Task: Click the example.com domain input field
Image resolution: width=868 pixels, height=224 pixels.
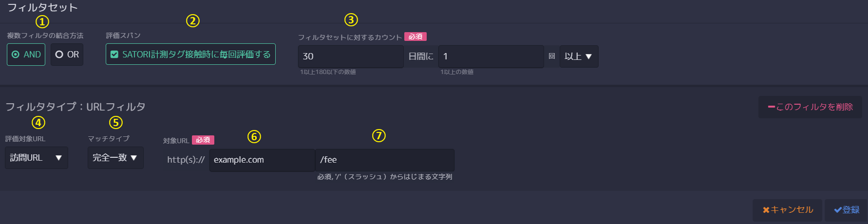Action: 262,160
